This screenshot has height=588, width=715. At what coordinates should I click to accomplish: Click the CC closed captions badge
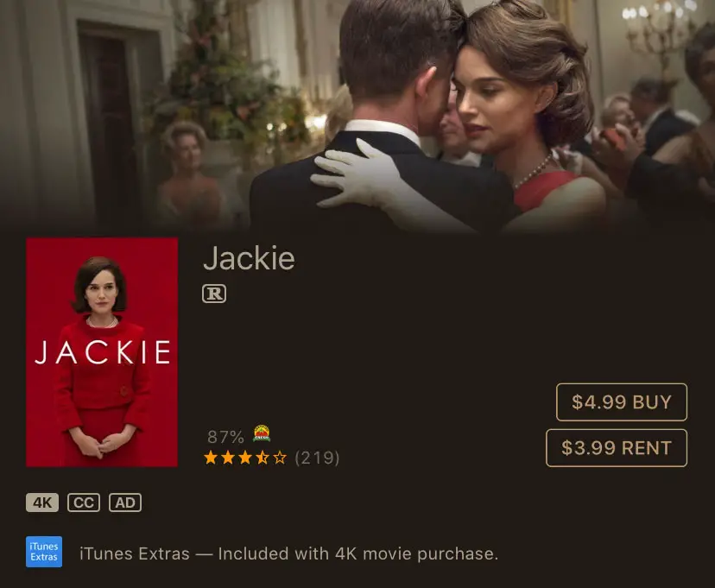(84, 503)
